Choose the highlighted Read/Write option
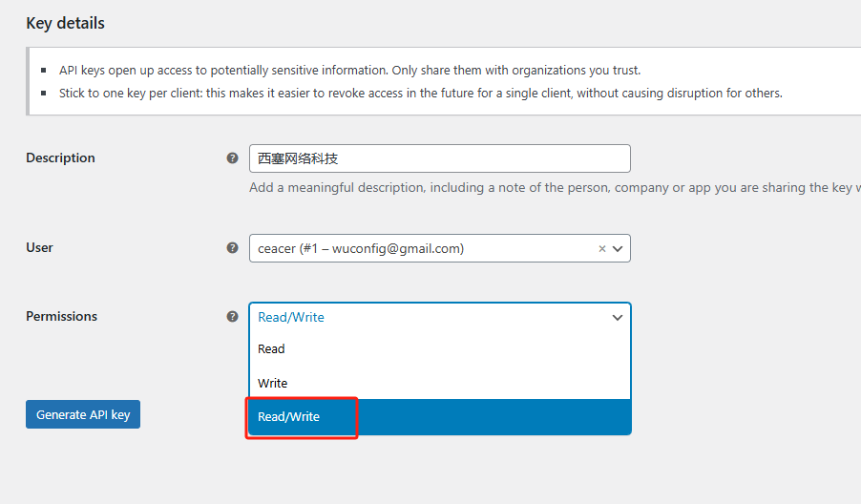The image size is (861, 504). point(440,417)
